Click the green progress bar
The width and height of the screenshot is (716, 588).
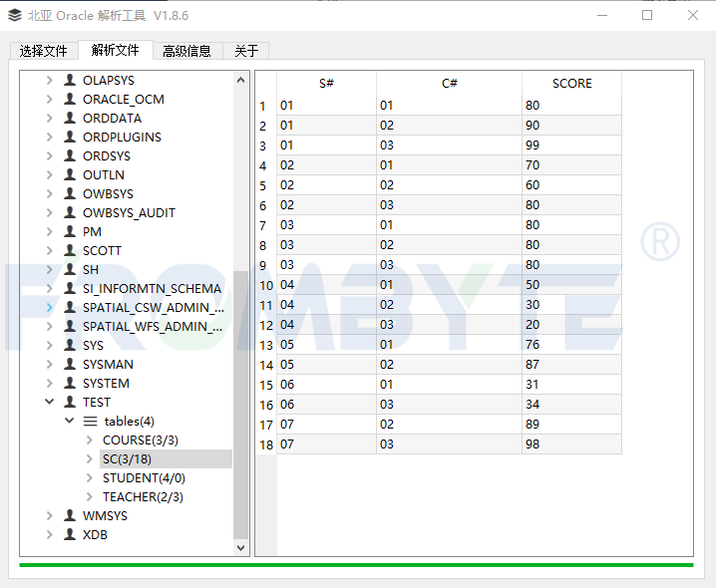(x=356, y=565)
